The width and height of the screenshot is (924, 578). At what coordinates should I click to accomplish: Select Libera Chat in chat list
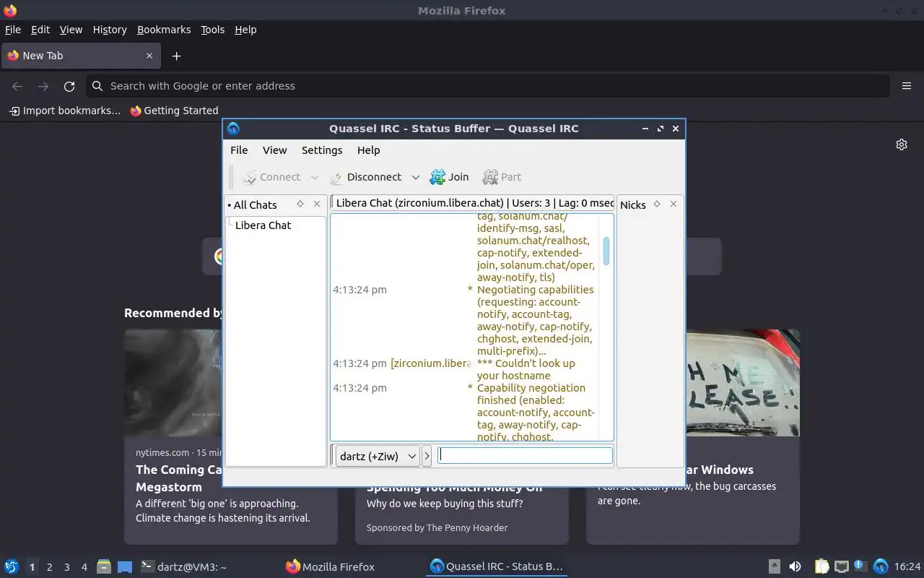(x=263, y=225)
